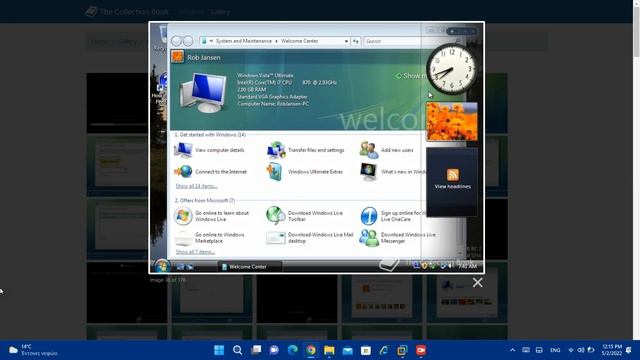Click the What's new in Windows monitor icon
Screen dimensions: 640x360
369,171
